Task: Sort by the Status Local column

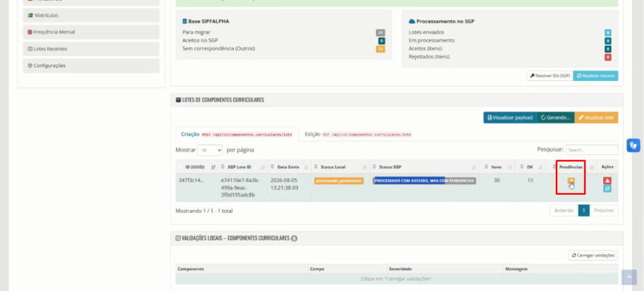Action: [340, 167]
